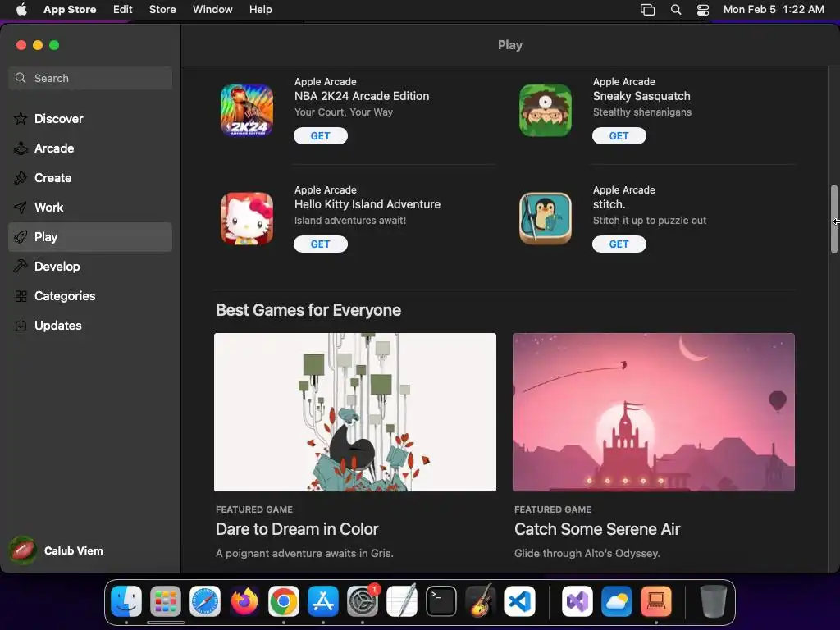Open the Edit menu
Image resolution: width=840 pixels, height=630 pixels.
[123, 10]
